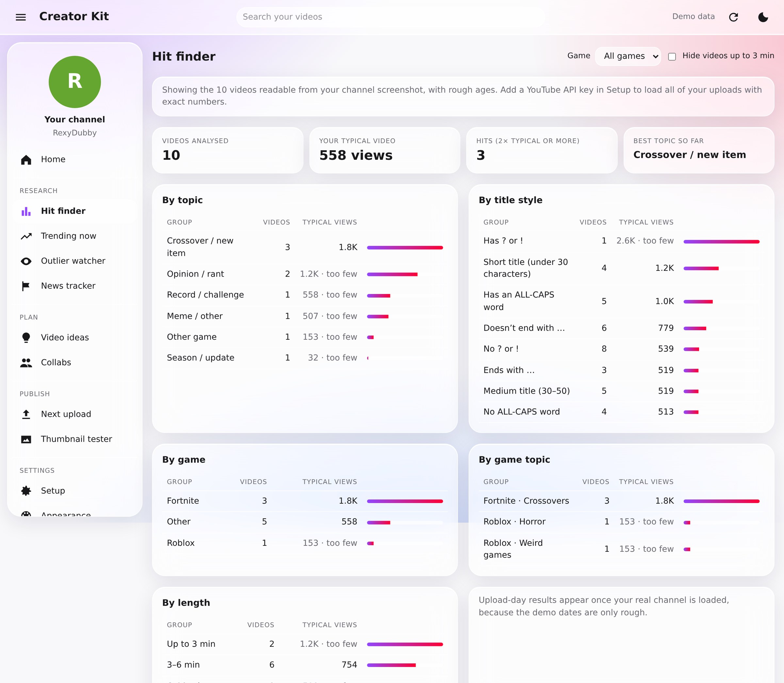784x683 pixels.
Task: Click the Thumbnail tester image icon
Action: coord(26,439)
